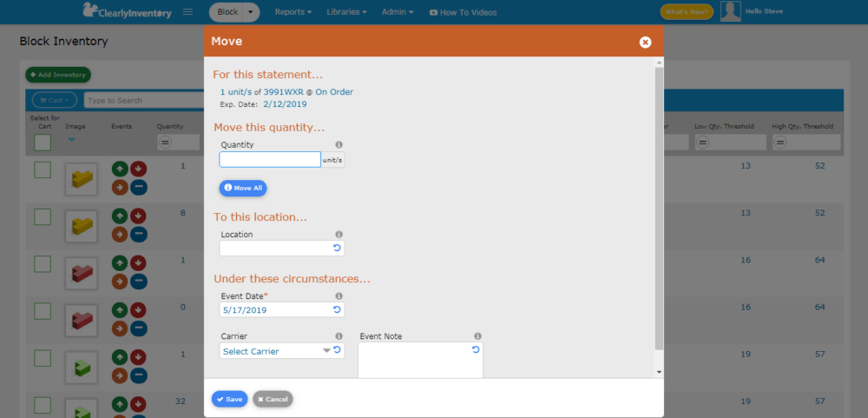The height and width of the screenshot is (418, 868).
Task: Open the Cart dropdown button
Action: pos(54,100)
